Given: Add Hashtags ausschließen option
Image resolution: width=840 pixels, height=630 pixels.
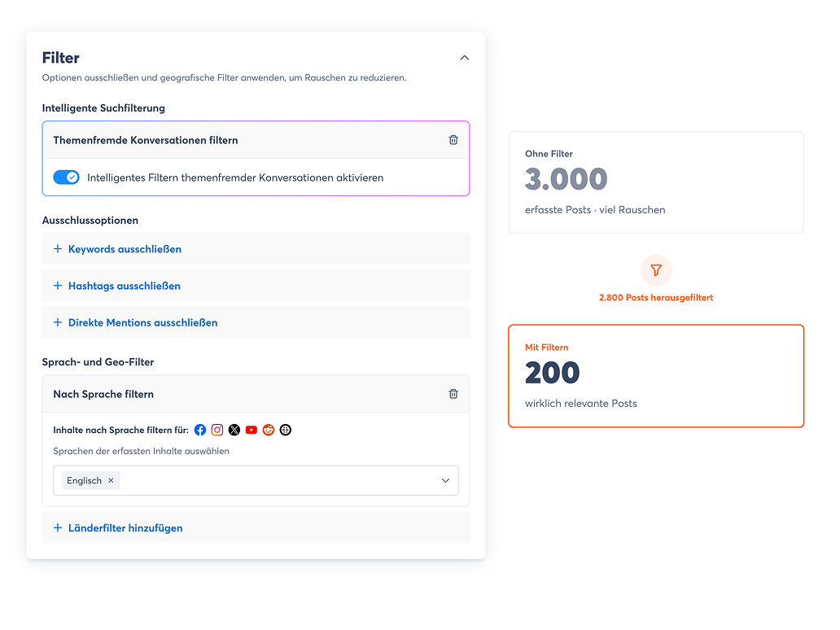Looking at the screenshot, I should pos(256,286).
